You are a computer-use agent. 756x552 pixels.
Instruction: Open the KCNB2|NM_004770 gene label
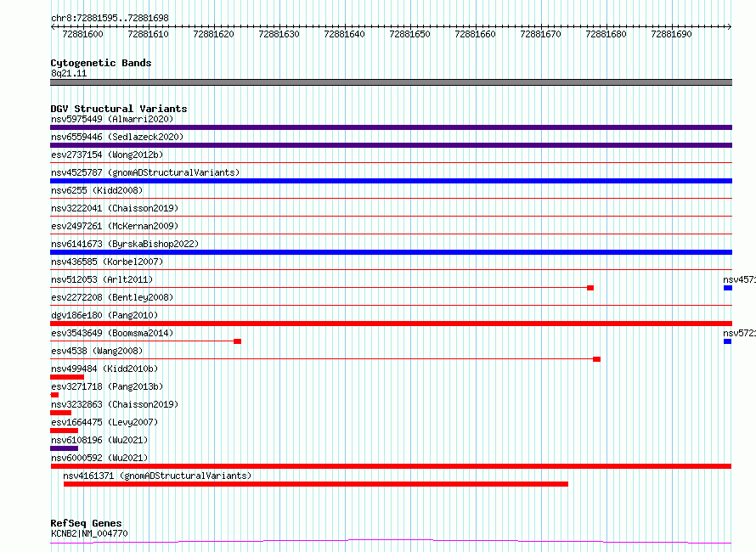[89, 533]
